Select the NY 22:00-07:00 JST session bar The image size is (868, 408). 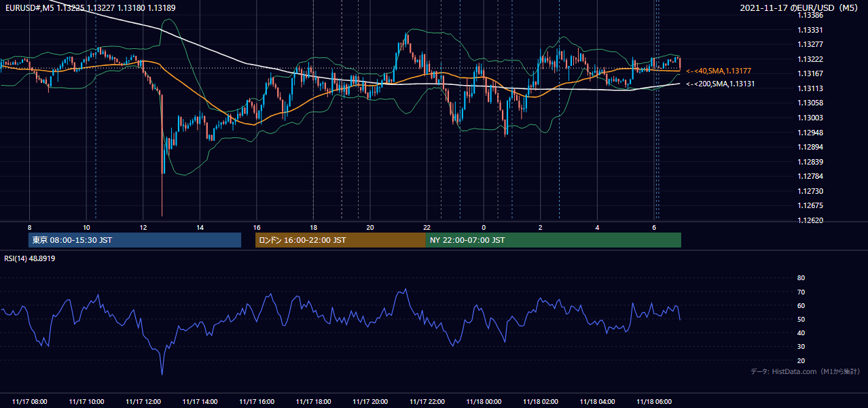click(x=554, y=240)
